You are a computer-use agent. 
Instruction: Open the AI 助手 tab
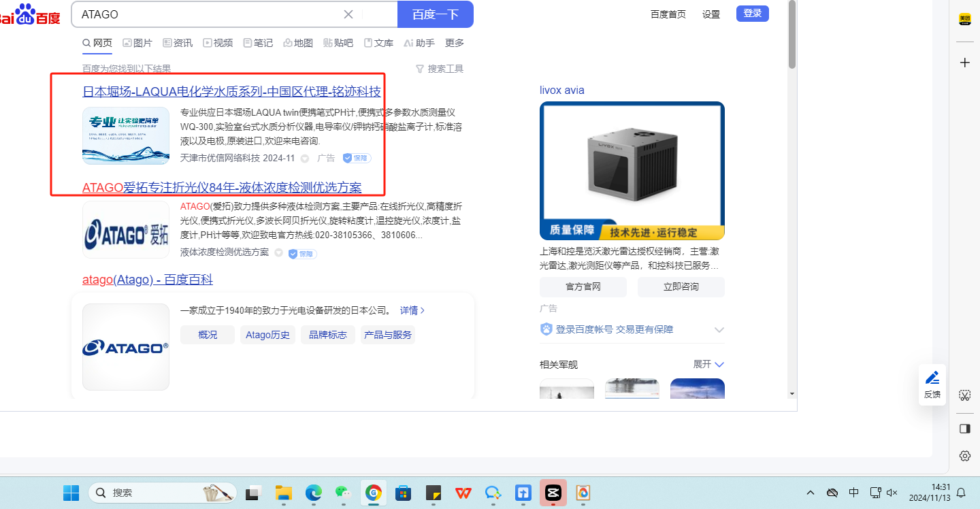point(419,43)
